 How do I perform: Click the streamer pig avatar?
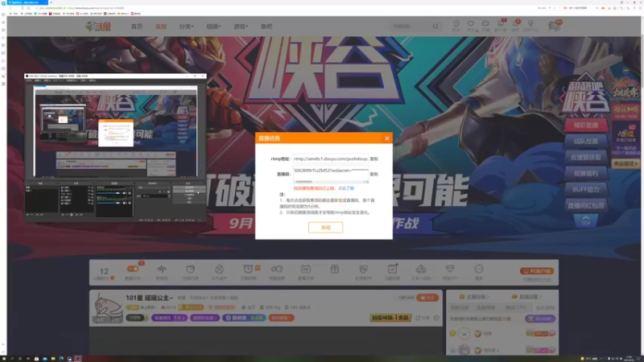(107, 308)
